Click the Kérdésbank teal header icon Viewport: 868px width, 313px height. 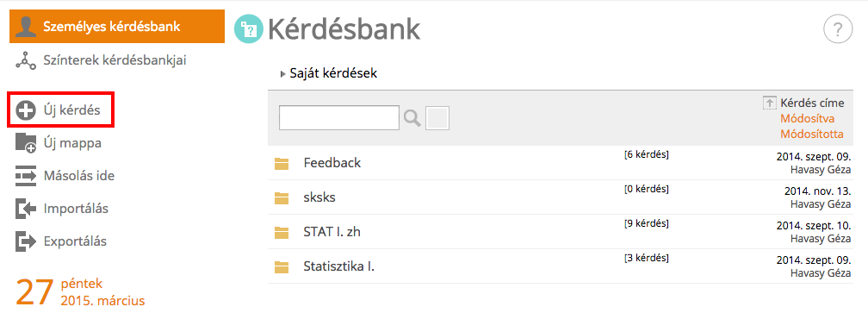[x=249, y=30]
